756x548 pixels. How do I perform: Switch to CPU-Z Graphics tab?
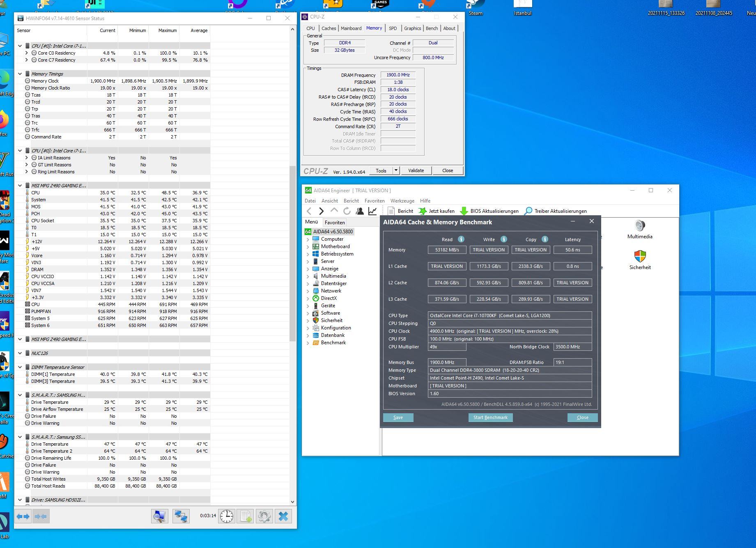click(x=412, y=28)
